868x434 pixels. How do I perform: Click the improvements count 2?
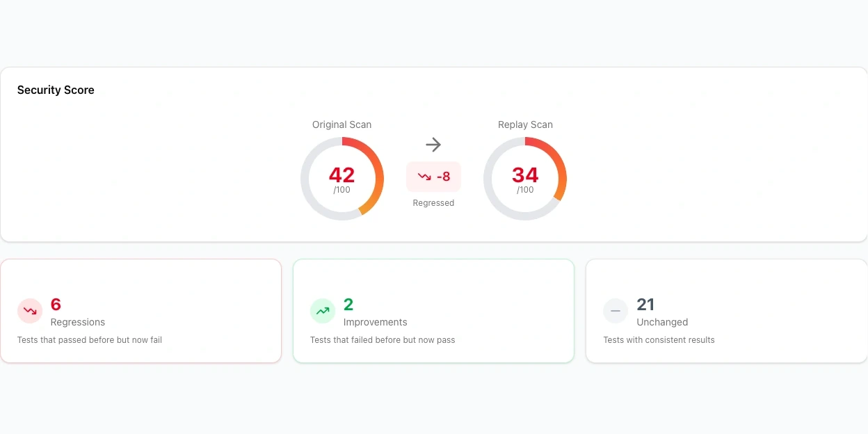click(x=348, y=304)
